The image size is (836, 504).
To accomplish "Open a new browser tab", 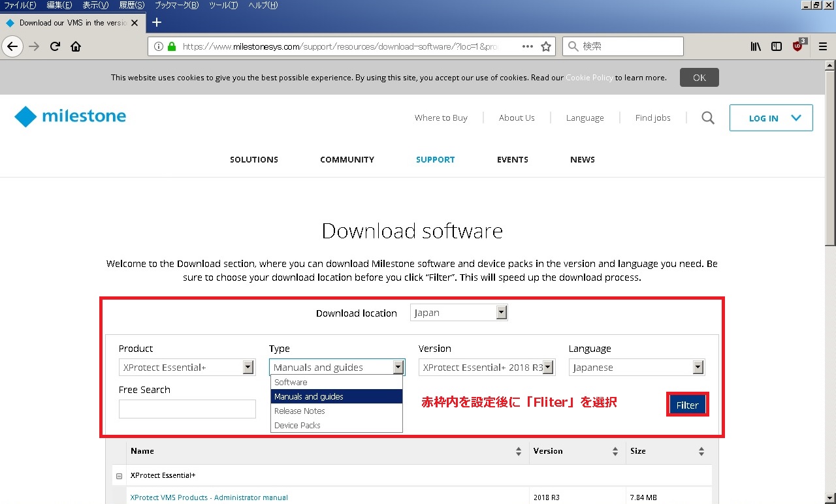I will click(156, 22).
